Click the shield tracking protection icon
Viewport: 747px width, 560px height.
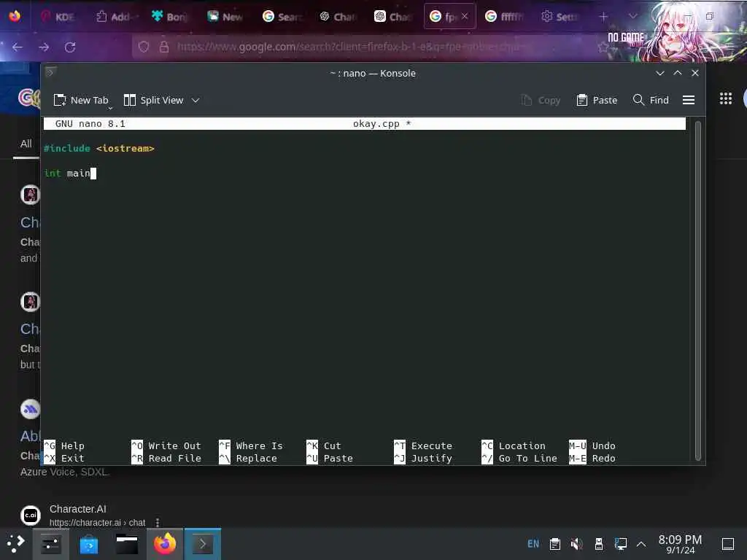[x=144, y=47]
